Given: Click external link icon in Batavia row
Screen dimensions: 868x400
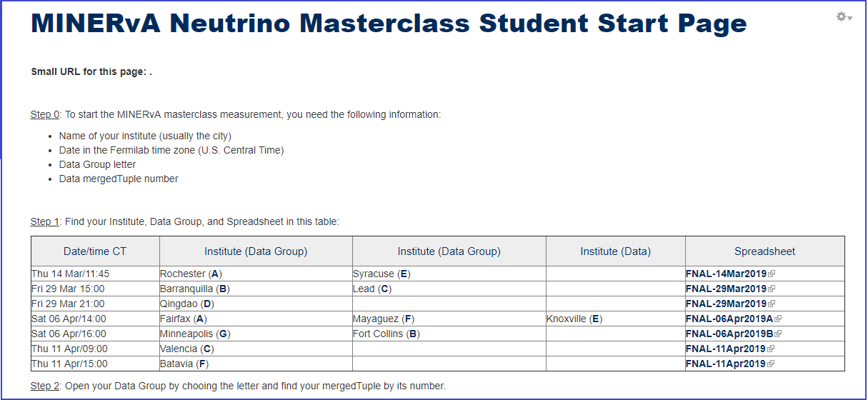Looking at the screenshot, I should (772, 364).
